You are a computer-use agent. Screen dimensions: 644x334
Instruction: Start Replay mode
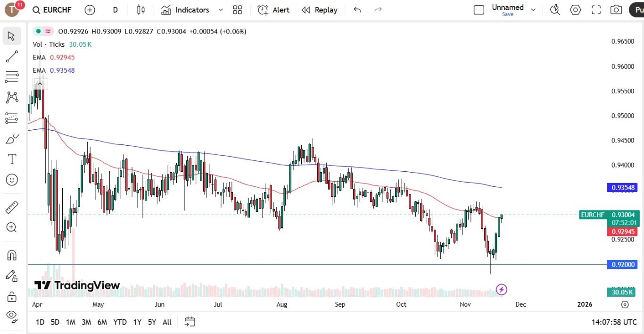(x=319, y=9)
